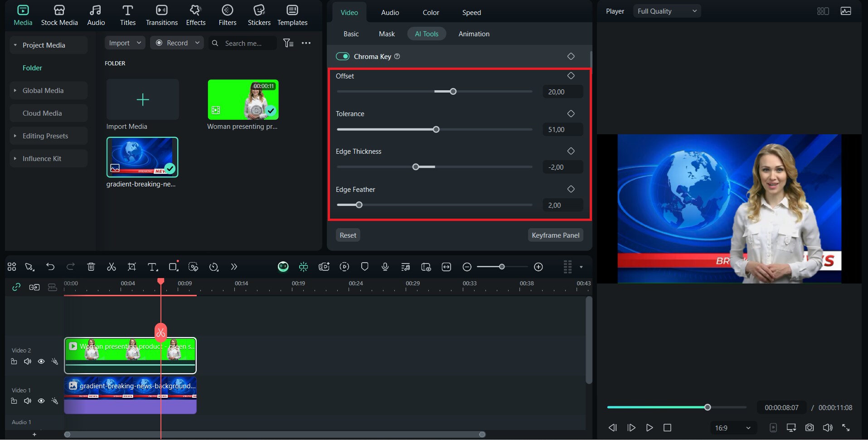Expand Influence Kit
The width and height of the screenshot is (868, 440).
click(x=15, y=158)
